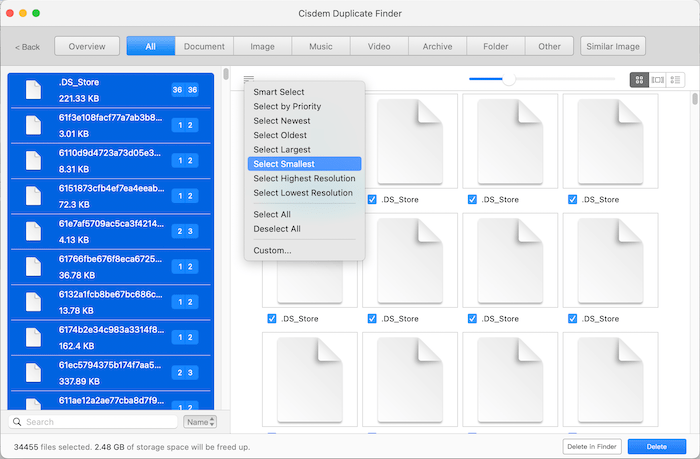The width and height of the screenshot is (700, 459).
Task: Adjust the thumbnail size slider
Action: pos(508,79)
